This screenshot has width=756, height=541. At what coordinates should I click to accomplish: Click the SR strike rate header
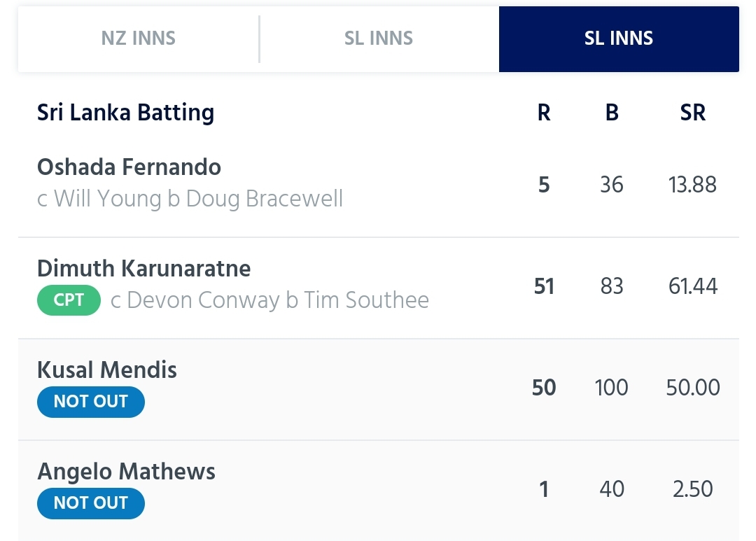click(x=693, y=113)
